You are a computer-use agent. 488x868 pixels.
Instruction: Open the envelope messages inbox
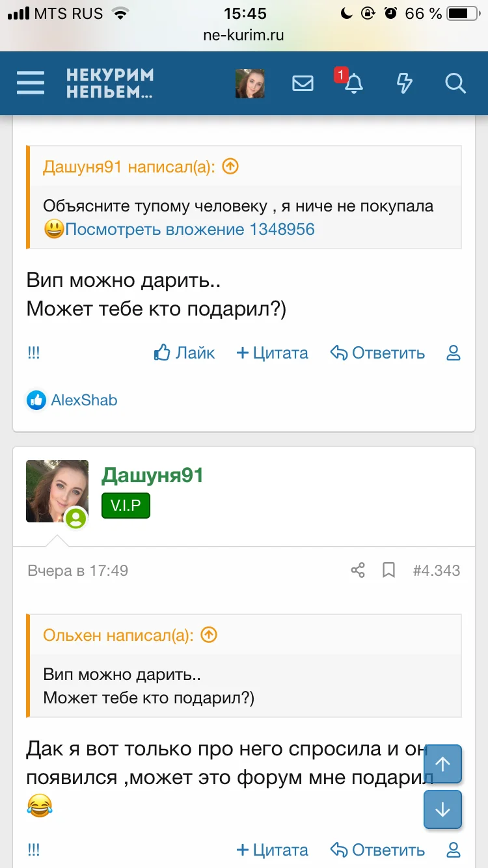click(x=303, y=83)
